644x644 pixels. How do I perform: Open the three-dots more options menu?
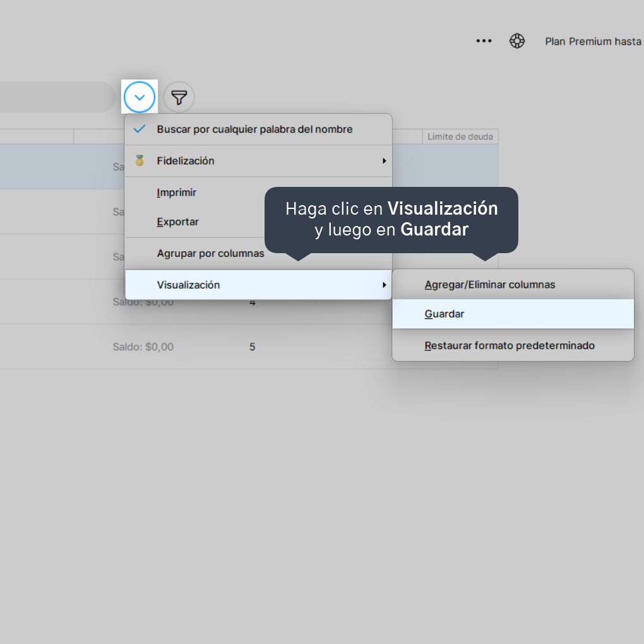pos(484,40)
